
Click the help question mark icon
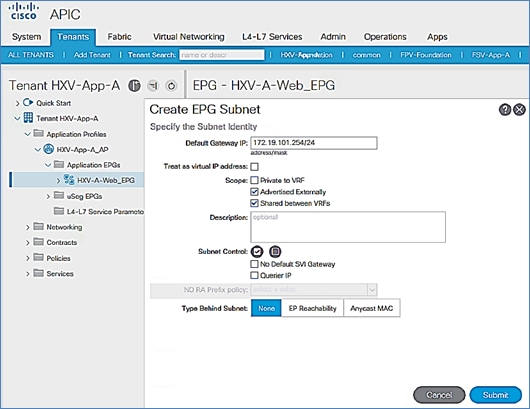505,110
